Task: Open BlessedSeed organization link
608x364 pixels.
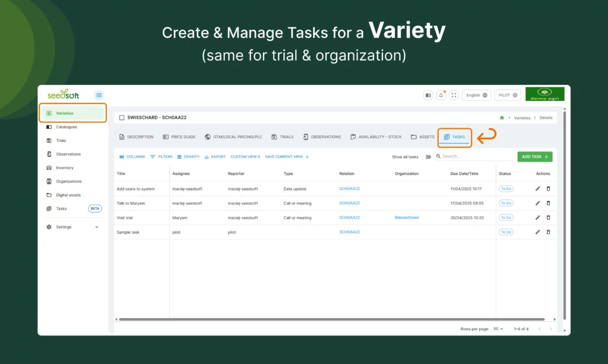Action: click(406, 217)
